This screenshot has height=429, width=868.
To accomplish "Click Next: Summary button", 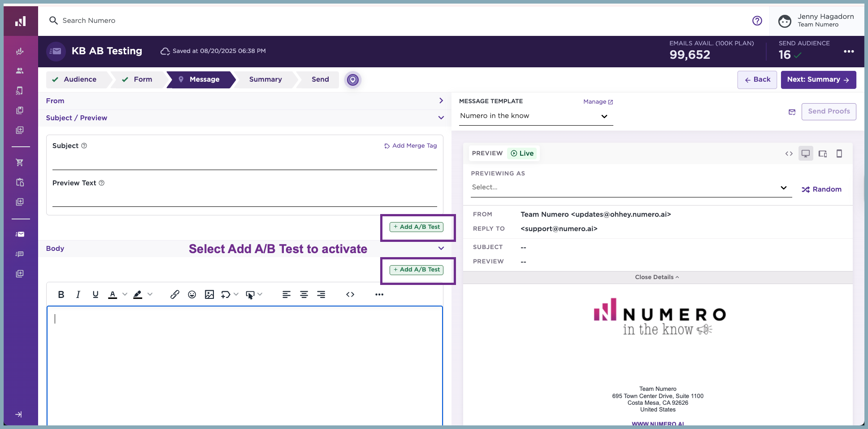I will [x=819, y=80].
